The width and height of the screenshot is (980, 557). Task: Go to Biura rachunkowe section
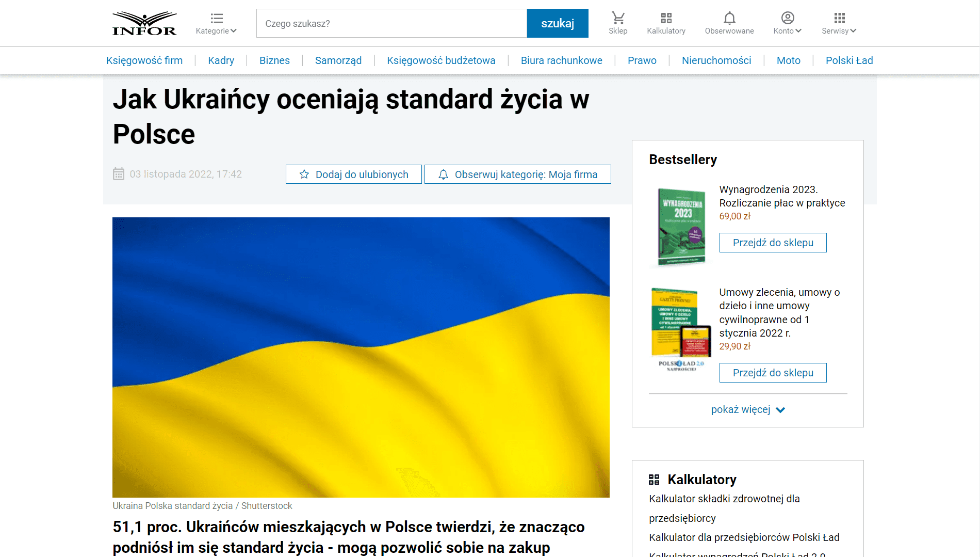(x=562, y=60)
